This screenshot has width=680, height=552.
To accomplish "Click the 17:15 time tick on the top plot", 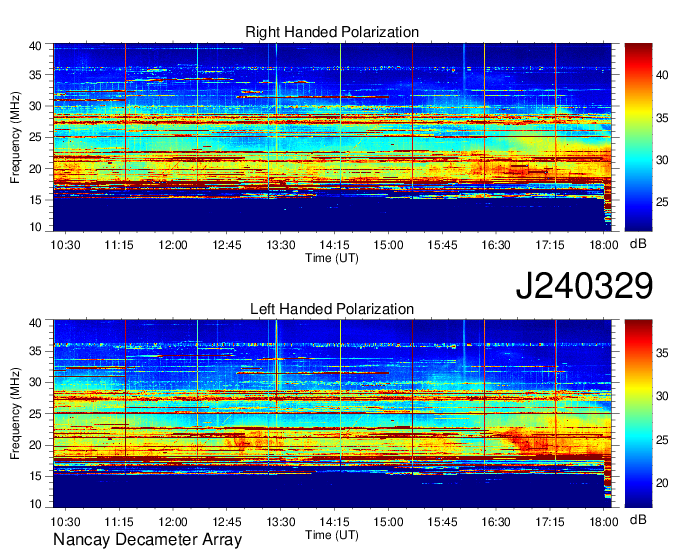I will click(550, 245).
